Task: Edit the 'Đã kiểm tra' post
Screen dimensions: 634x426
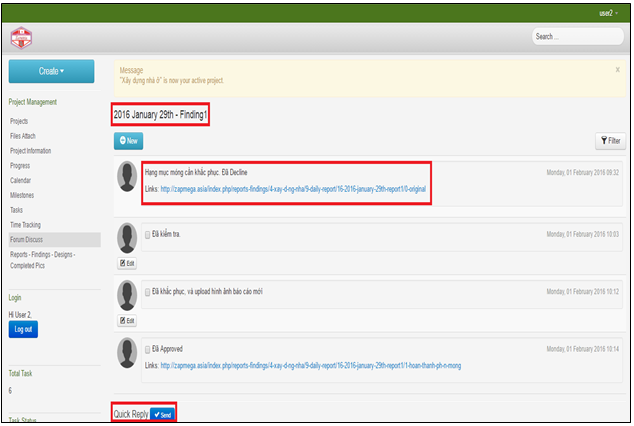Action: coord(127,263)
